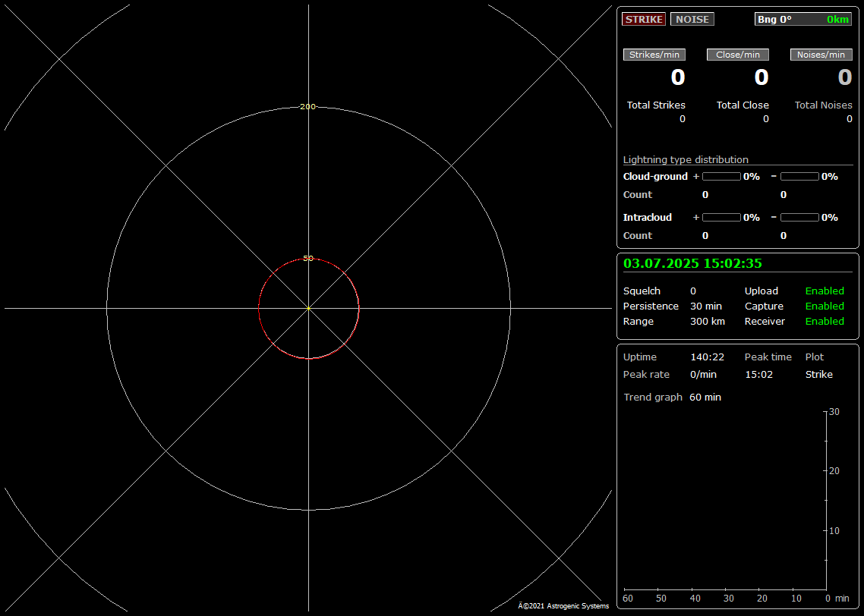The image size is (864, 616).
Task: Select the Intracloud negative percentage bar
Action: tap(799, 217)
